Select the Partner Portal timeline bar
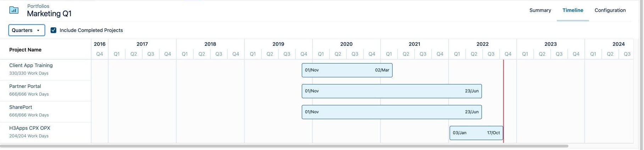Viewport: 644px width, 150px height. coord(392,91)
